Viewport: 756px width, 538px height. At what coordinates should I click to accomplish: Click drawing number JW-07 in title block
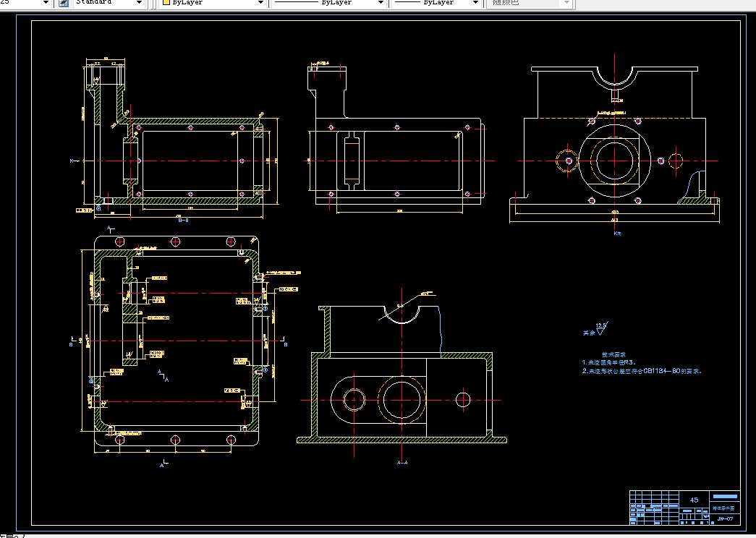[725, 518]
